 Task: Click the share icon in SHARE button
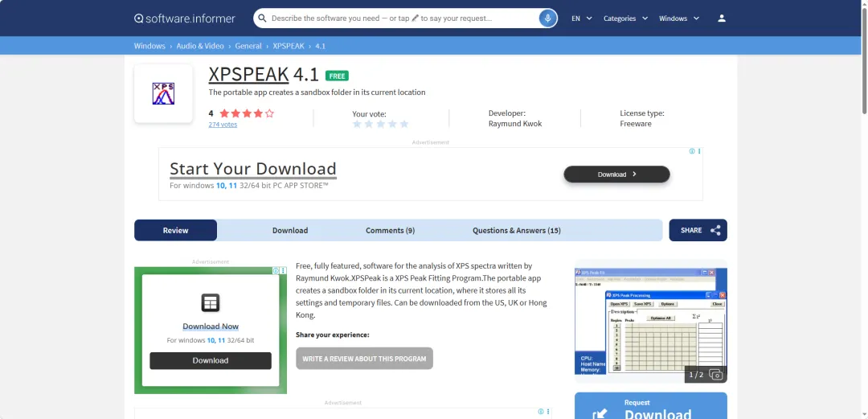coord(715,231)
